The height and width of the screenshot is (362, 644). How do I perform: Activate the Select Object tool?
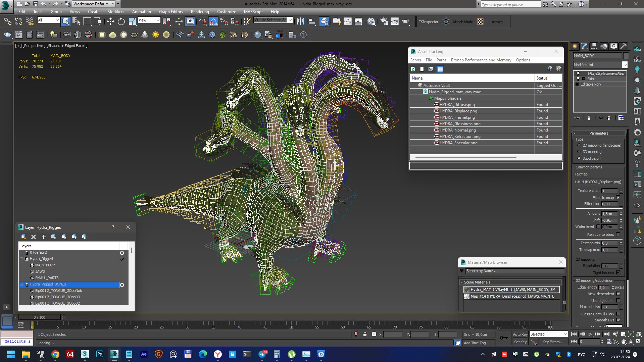[66, 21]
